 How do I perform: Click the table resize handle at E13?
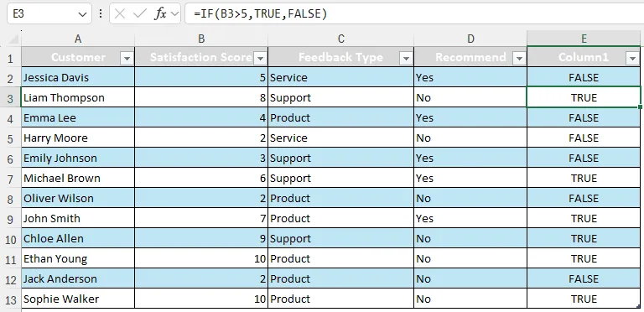(639, 306)
